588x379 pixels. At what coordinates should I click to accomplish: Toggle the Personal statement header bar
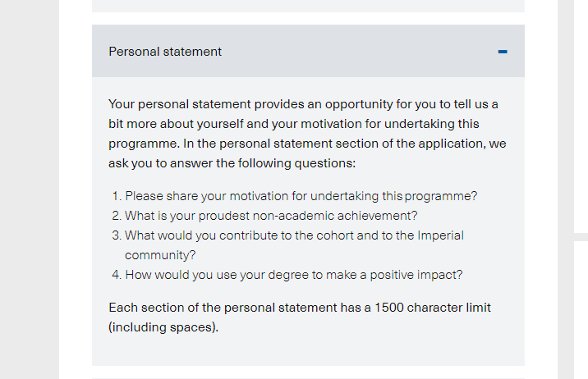click(x=308, y=51)
